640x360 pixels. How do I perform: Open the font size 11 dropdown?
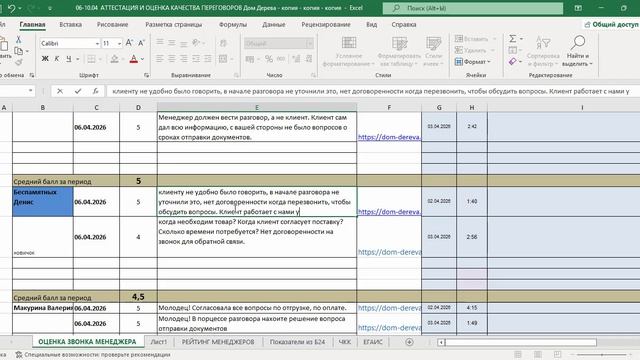click(x=119, y=43)
